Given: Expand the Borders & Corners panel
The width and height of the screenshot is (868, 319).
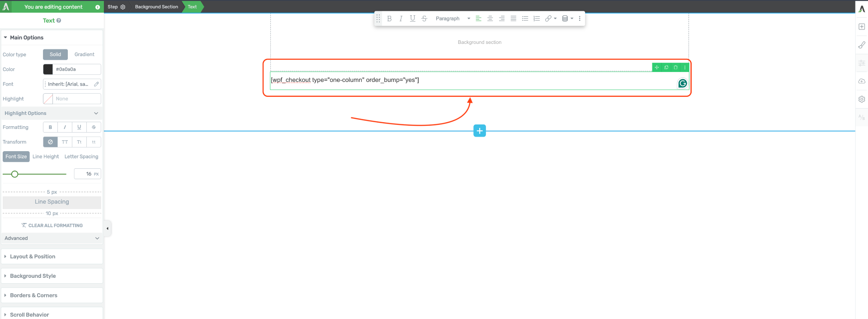Looking at the screenshot, I should (x=52, y=295).
